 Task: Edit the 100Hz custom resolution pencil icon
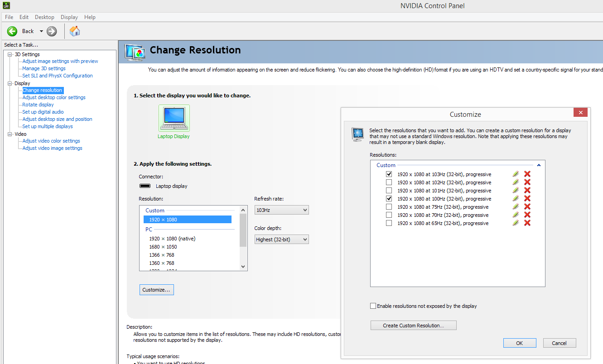pos(515,198)
